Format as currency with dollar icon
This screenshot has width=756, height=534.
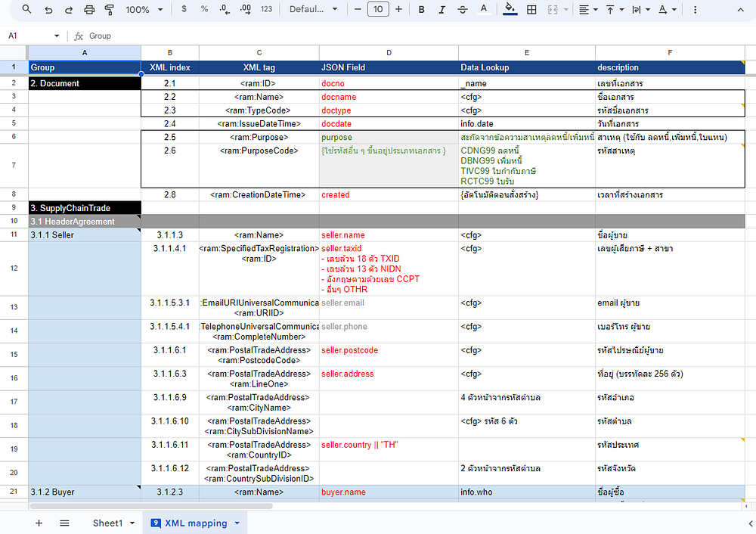pos(184,10)
